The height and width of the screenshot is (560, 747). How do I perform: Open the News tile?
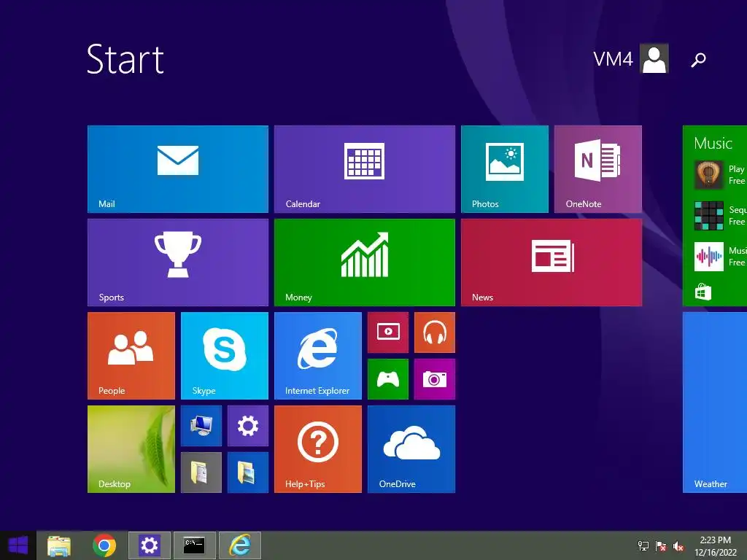[551, 262]
